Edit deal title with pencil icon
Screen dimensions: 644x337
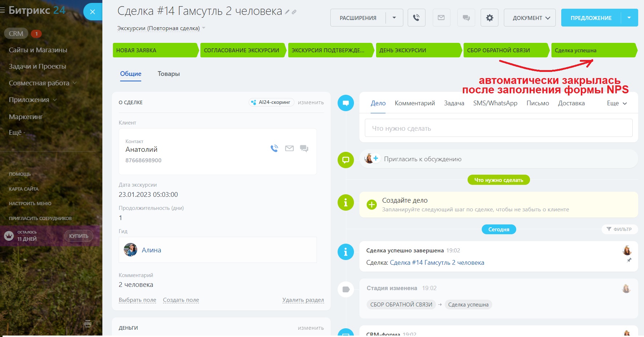tap(287, 12)
